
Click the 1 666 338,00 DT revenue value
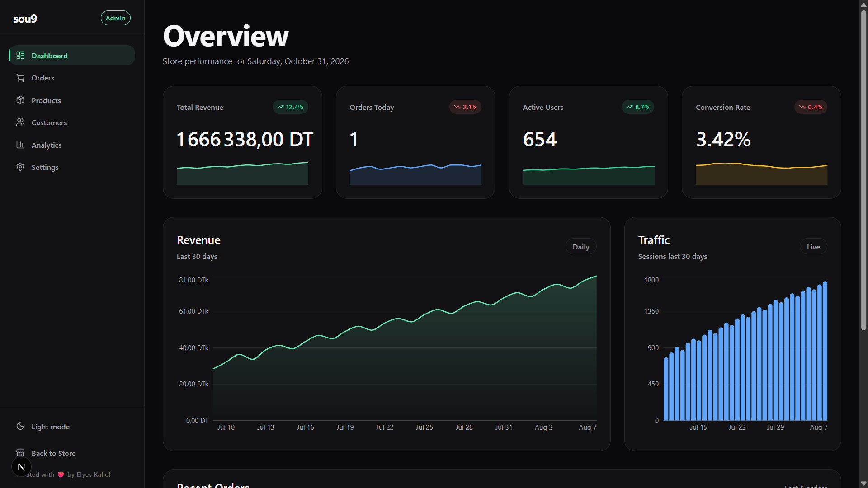point(245,139)
